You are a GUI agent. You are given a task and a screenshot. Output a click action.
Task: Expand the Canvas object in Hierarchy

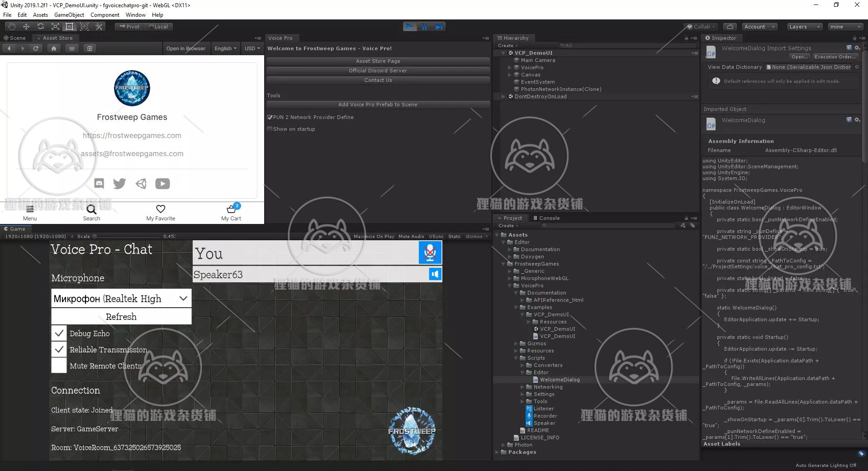pos(510,75)
